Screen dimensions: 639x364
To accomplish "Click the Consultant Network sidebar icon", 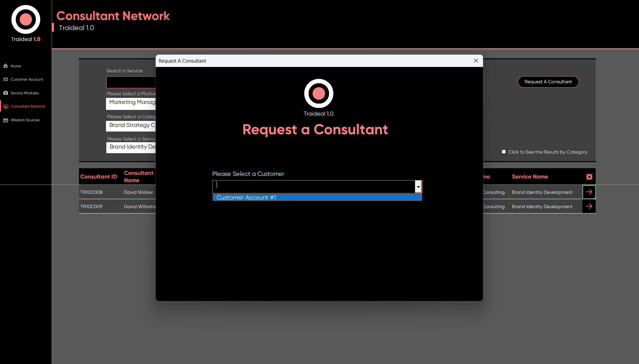I will tap(6, 107).
